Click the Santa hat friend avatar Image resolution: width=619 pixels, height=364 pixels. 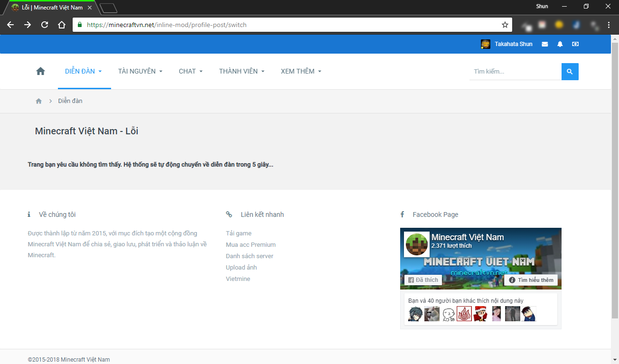(x=480, y=314)
